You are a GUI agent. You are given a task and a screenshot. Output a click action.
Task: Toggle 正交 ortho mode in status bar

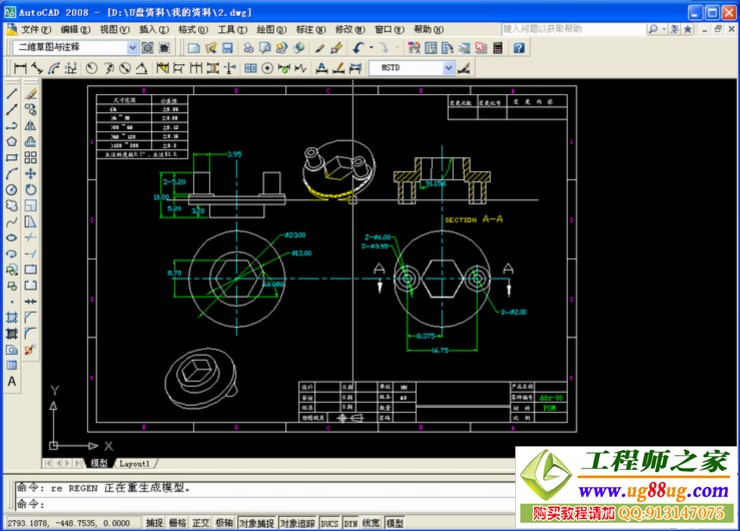201,523
